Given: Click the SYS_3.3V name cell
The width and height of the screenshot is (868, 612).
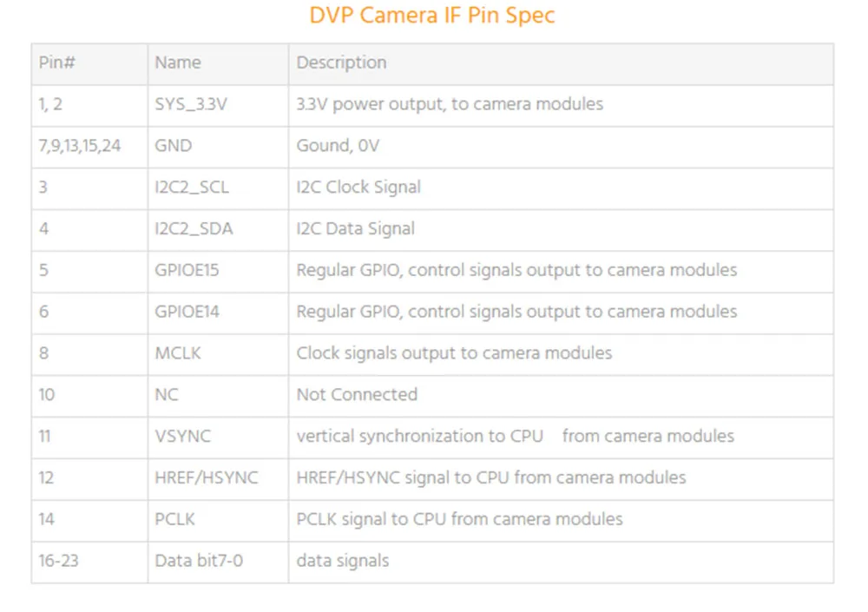Looking at the screenshot, I should coord(218,106).
